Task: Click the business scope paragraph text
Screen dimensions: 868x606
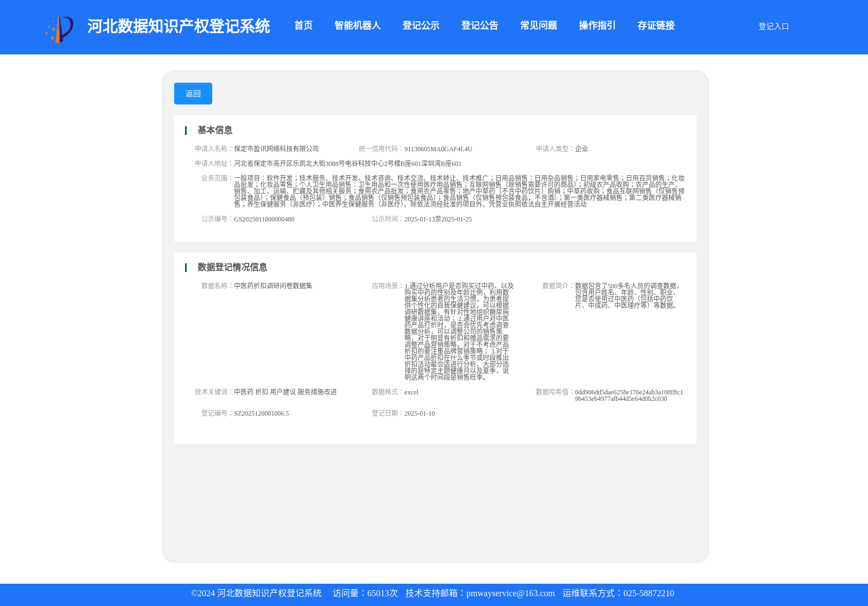Action: [459, 191]
